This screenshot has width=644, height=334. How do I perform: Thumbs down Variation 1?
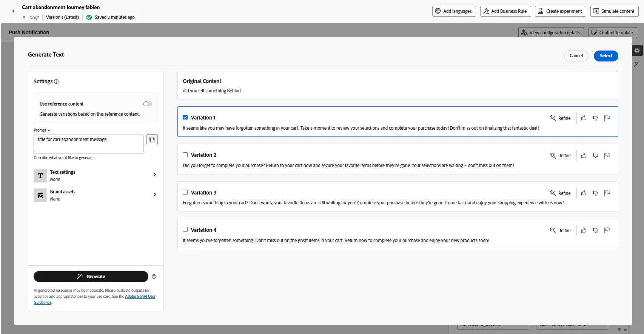[595, 118]
